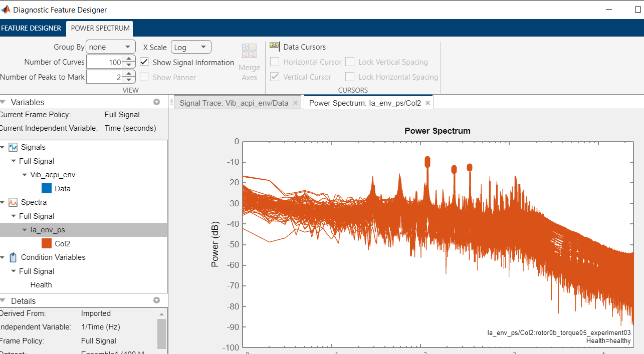Viewport: 644px width, 354px height.
Task: Click the Power Spectrum plot title
Action: [x=438, y=131]
